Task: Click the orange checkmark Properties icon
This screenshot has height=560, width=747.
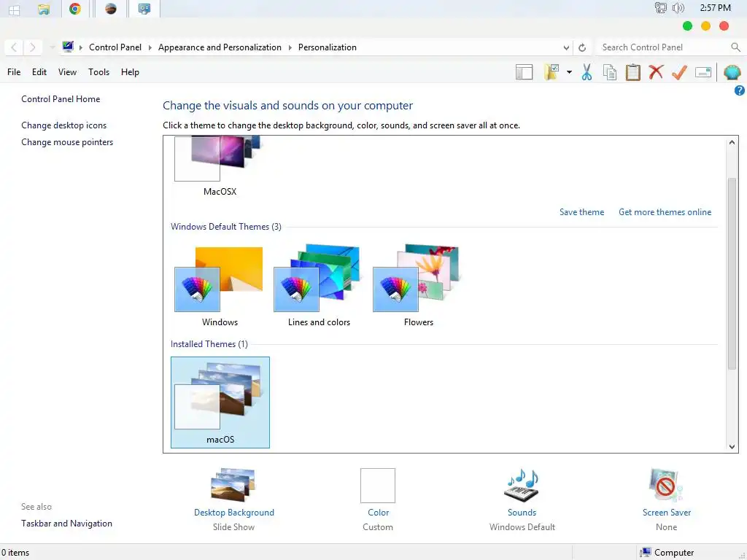Action: (679, 72)
